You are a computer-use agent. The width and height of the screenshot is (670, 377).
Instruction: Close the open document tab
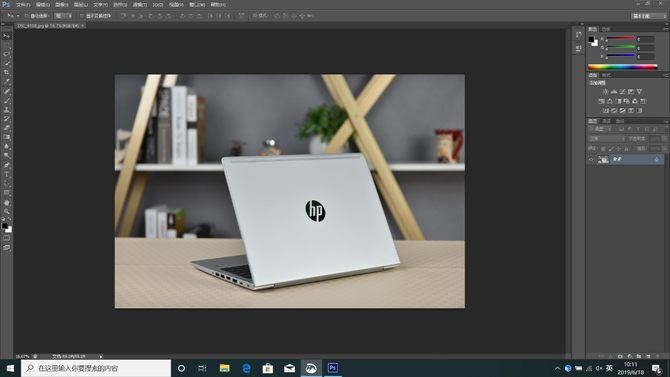click(x=82, y=26)
